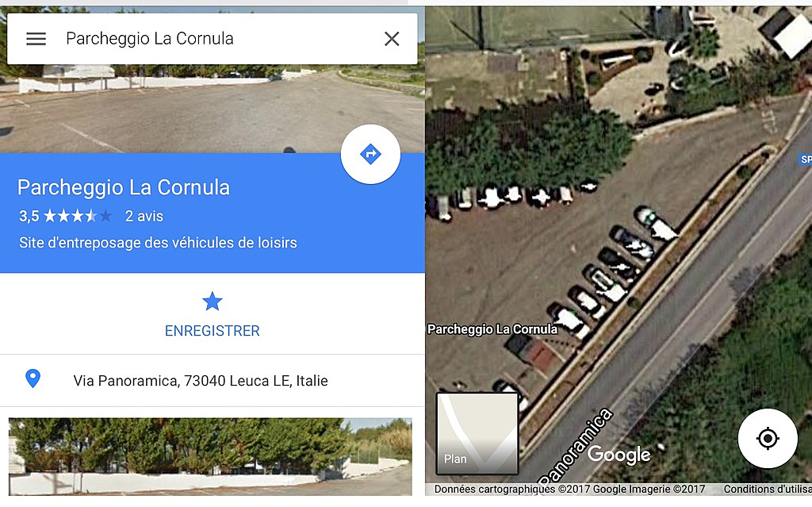The image size is (812, 507).
Task: Click the directions arrow button
Action: pos(370,154)
